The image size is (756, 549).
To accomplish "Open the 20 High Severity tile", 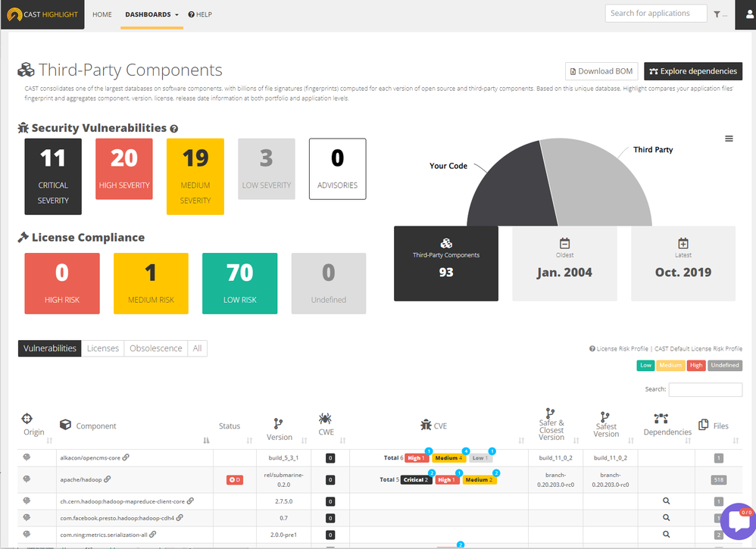I will point(124,169).
